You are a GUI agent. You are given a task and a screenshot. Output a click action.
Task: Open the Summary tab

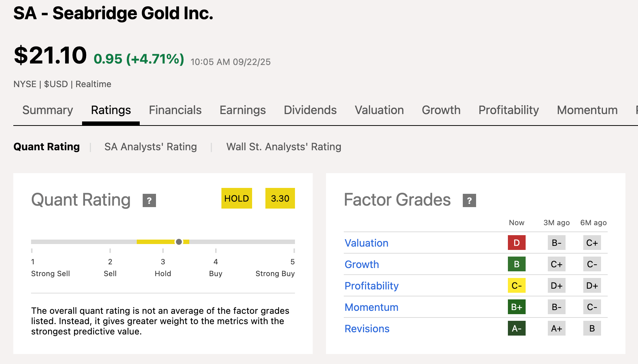[48, 110]
